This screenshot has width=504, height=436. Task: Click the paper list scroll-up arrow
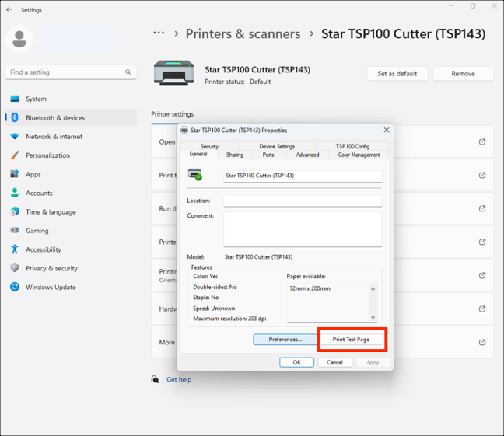373,288
